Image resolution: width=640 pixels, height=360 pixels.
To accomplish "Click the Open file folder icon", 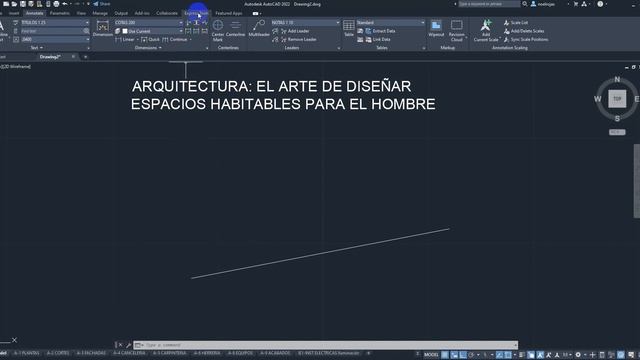I will point(14,4).
